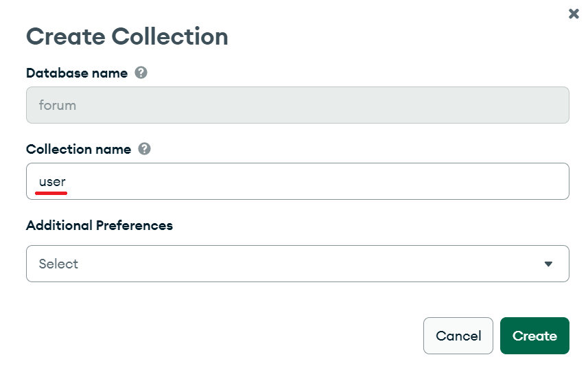
Task: Click the "Additional Preferences" label
Action: tap(99, 225)
